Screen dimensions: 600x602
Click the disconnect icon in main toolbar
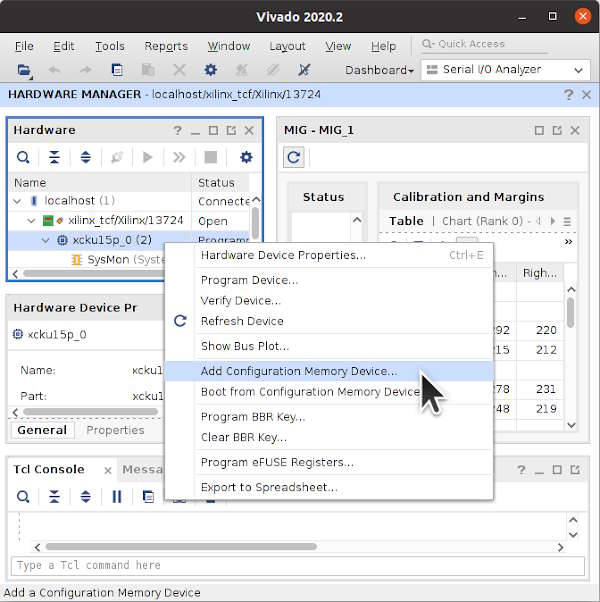(x=304, y=70)
